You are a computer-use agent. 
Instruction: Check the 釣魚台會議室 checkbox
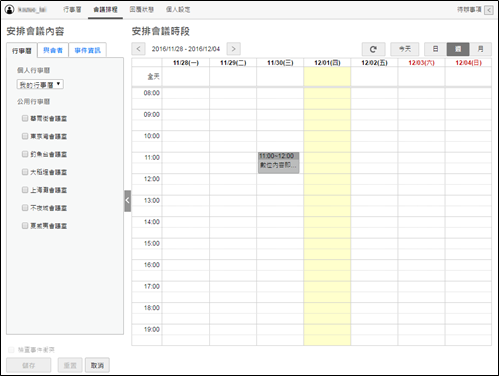(x=25, y=154)
